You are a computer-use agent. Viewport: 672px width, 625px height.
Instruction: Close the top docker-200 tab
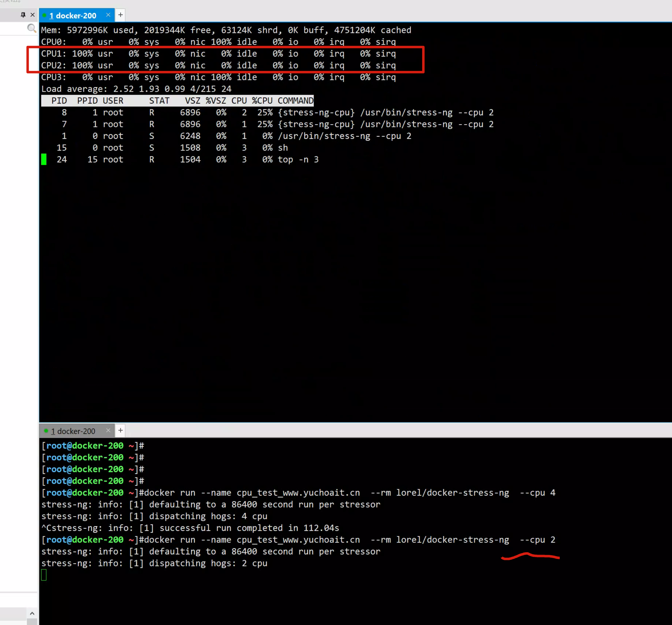(108, 15)
